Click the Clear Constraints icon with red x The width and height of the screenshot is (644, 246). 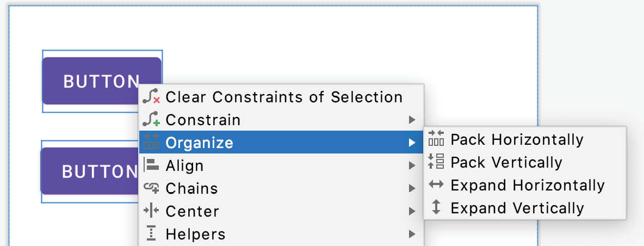pyautogui.click(x=151, y=97)
